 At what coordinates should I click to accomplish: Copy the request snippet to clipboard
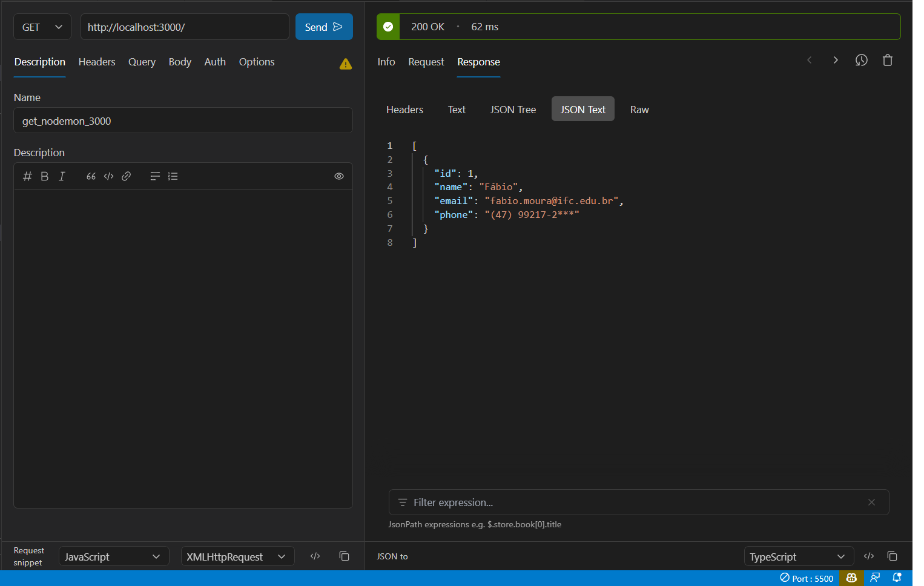344,556
